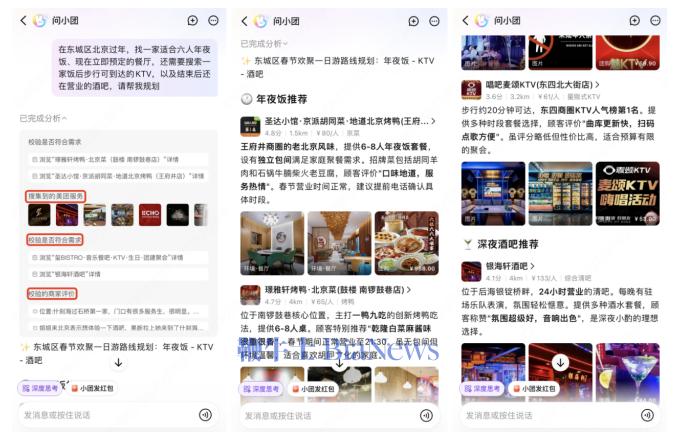The image size is (676, 438).
Task: Tap the back arrow on the left screen
Action: [x=22, y=21]
